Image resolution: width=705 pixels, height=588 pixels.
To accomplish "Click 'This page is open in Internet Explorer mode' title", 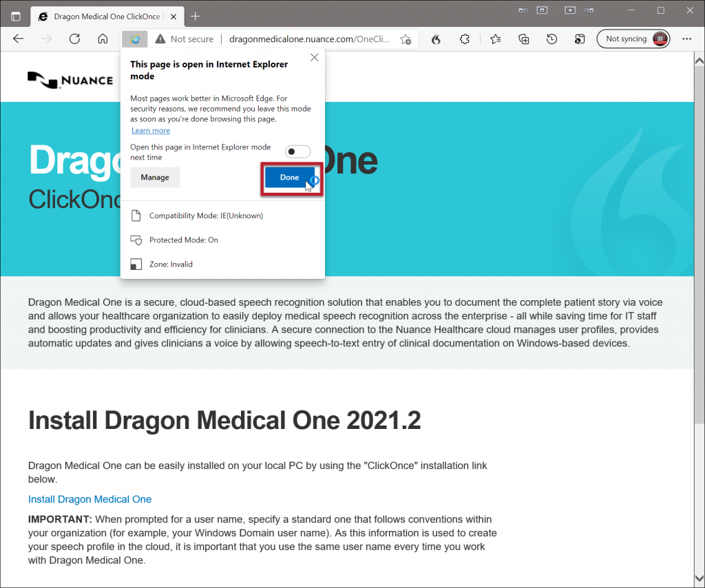I will click(x=209, y=70).
